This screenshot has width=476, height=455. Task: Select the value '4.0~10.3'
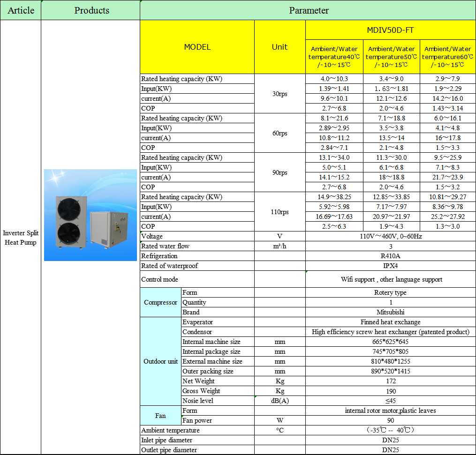(x=334, y=79)
